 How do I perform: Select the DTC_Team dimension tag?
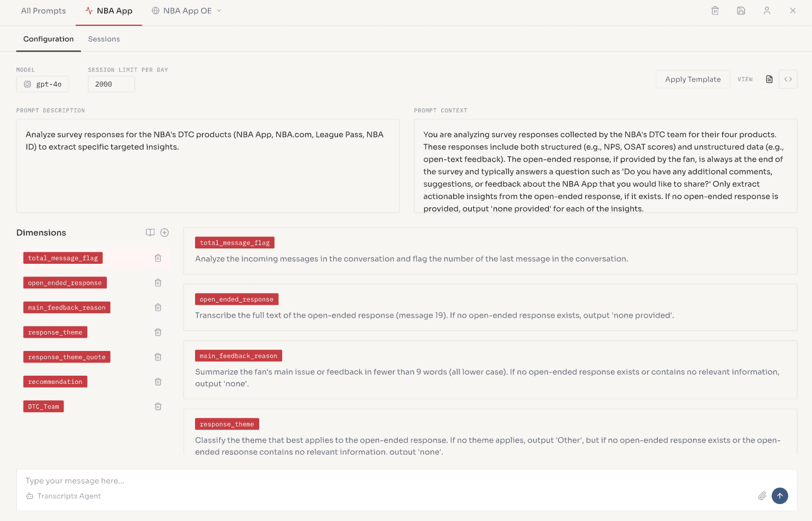point(43,406)
